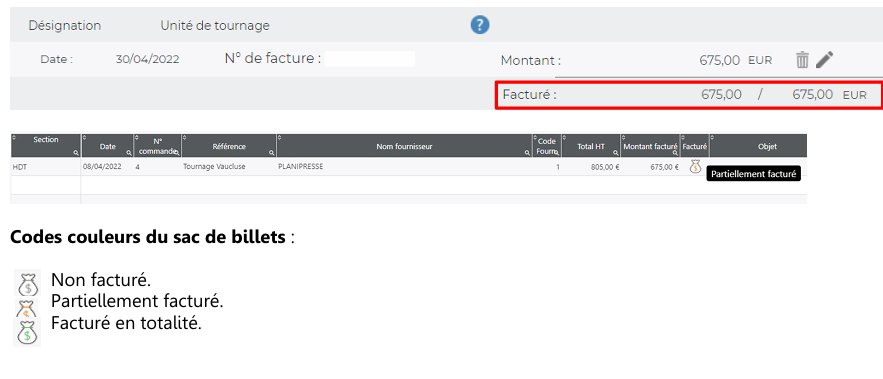The height and width of the screenshot is (379, 883).
Task: Click the grey Non facturé money bag icon
Action: tap(27, 284)
